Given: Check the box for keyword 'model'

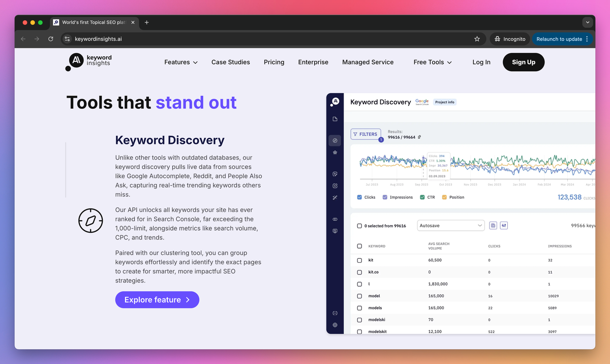Looking at the screenshot, I should 360,296.
